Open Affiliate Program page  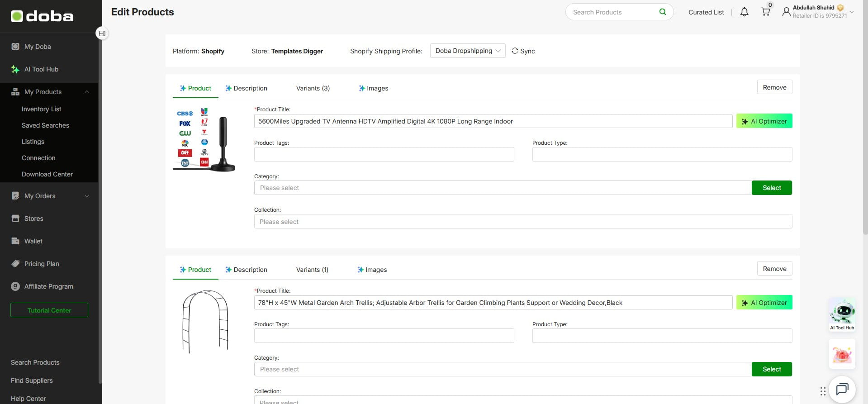click(x=49, y=286)
